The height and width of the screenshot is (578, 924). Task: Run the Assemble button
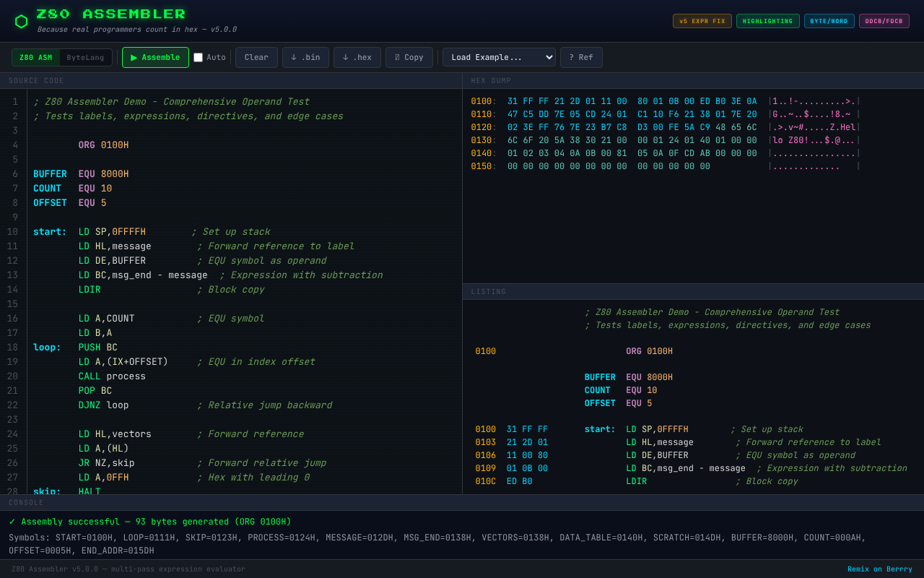click(x=155, y=58)
